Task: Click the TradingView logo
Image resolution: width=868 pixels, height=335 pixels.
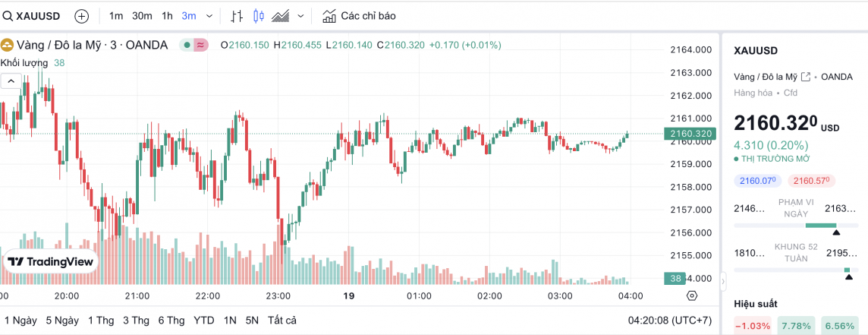Action: click(x=50, y=261)
